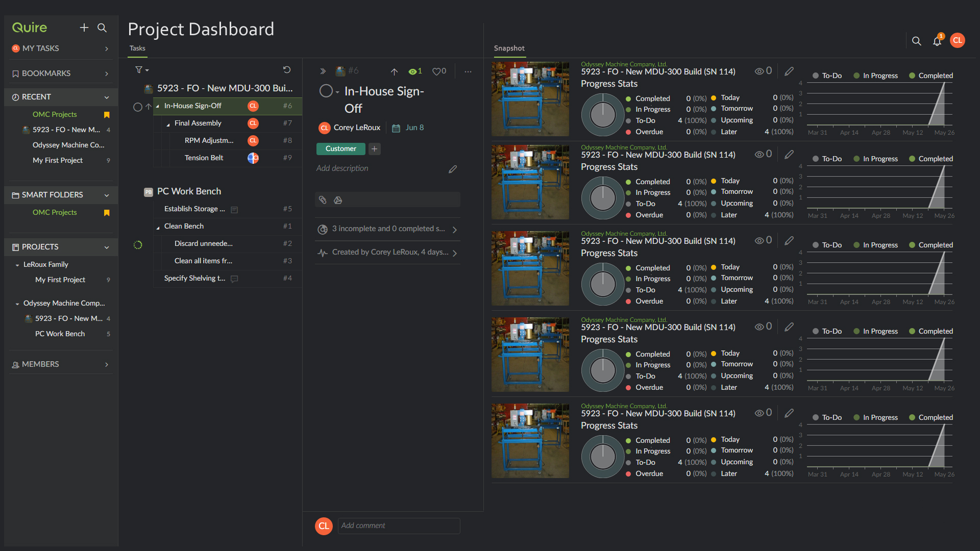Toggle the completion circle beside the In-House Sign-Off row

coord(137,107)
